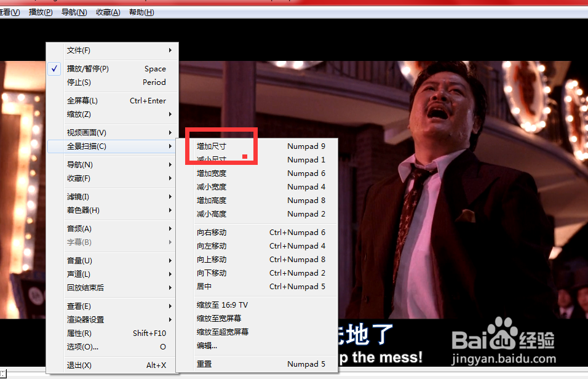
Task: Expand the 音量(U) submenu
Action: (x=112, y=260)
